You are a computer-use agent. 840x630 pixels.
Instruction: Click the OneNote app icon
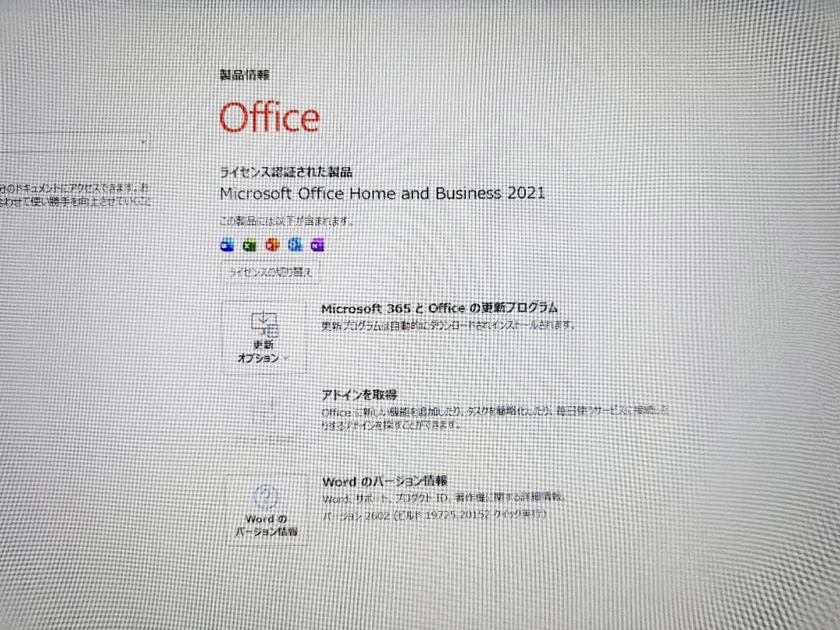point(317,244)
